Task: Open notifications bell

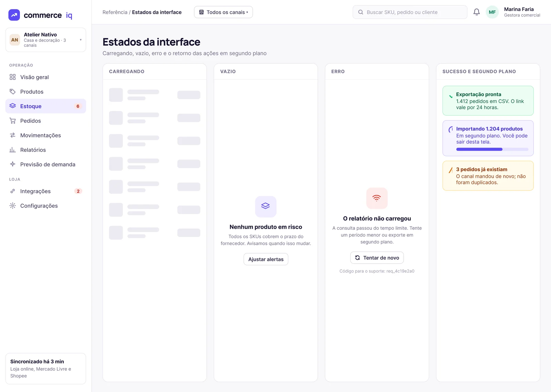Action: (477, 12)
